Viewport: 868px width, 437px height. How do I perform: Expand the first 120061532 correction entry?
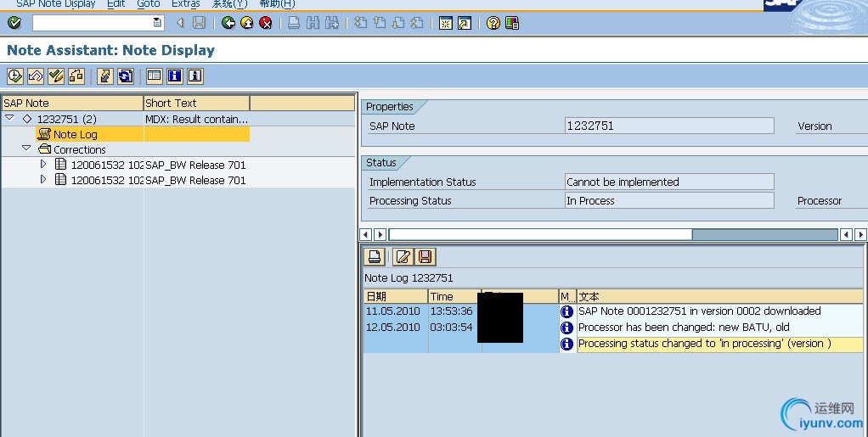[x=43, y=164]
